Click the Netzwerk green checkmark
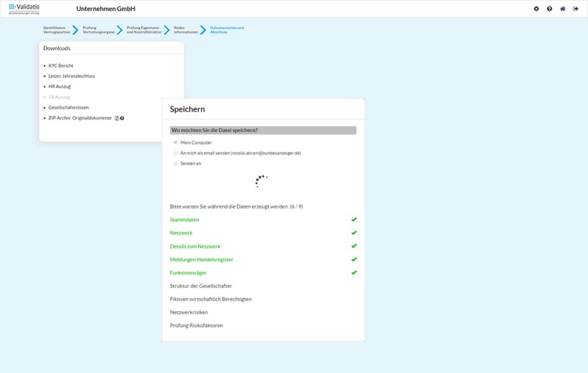This screenshot has height=373, width=588. click(354, 233)
